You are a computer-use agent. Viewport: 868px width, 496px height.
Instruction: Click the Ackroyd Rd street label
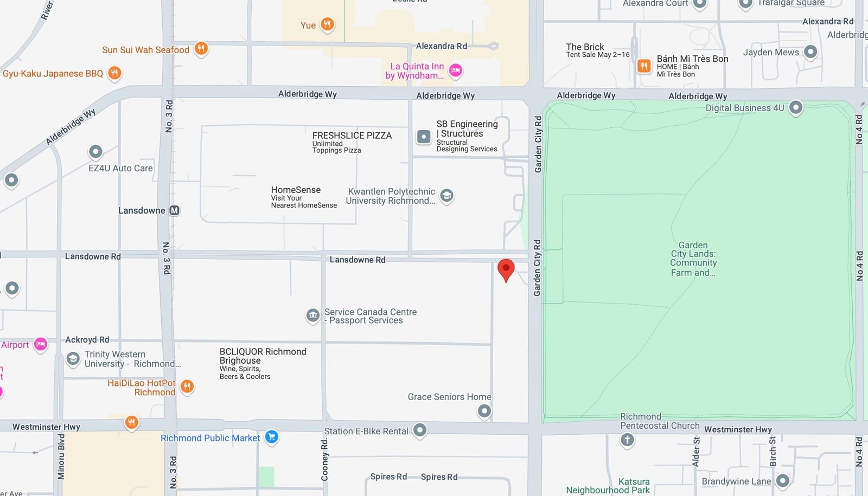(x=87, y=340)
